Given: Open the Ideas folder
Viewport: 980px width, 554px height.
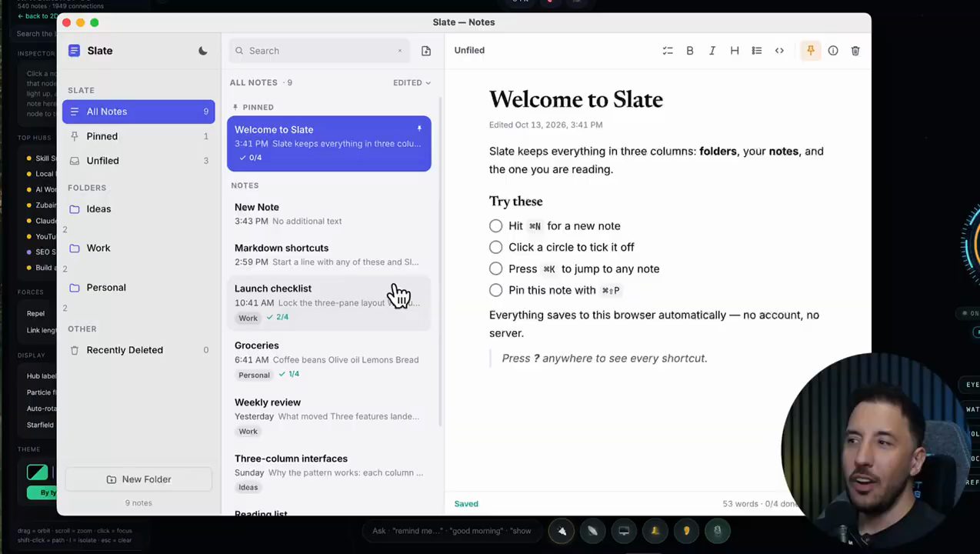Looking at the screenshot, I should [x=138, y=209].
